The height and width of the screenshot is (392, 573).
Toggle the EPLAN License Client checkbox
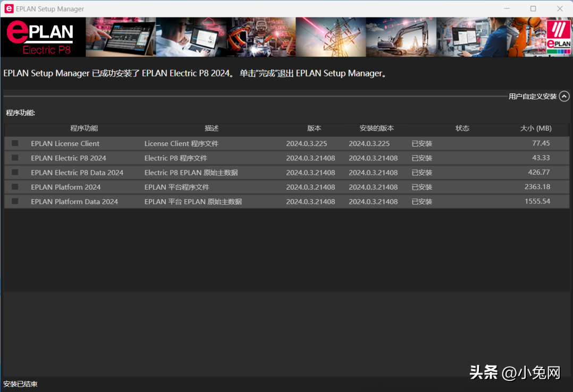point(15,143)
